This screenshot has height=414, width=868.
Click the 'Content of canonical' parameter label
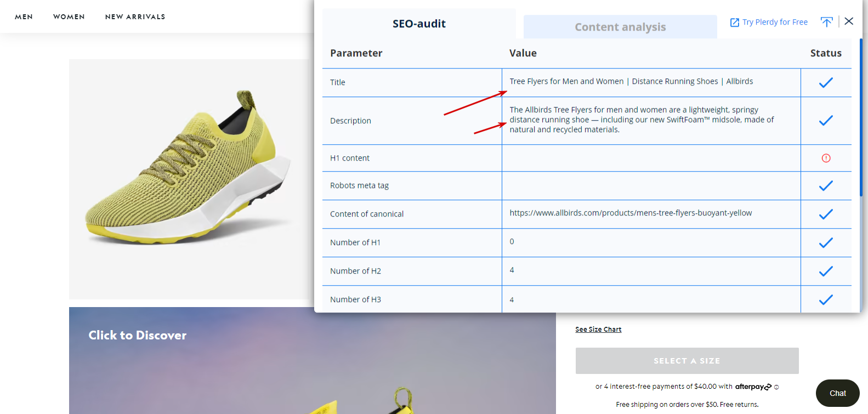point(367,214)
